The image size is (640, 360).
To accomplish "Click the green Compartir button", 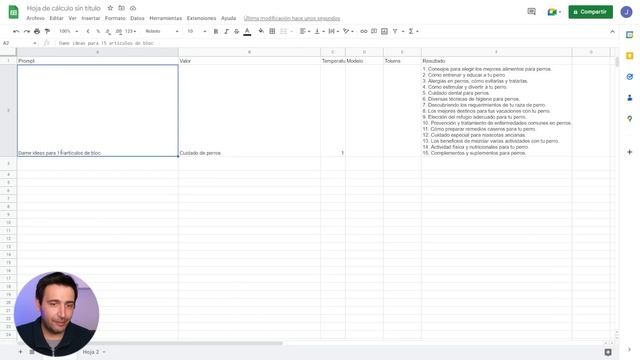I will 590,12.
